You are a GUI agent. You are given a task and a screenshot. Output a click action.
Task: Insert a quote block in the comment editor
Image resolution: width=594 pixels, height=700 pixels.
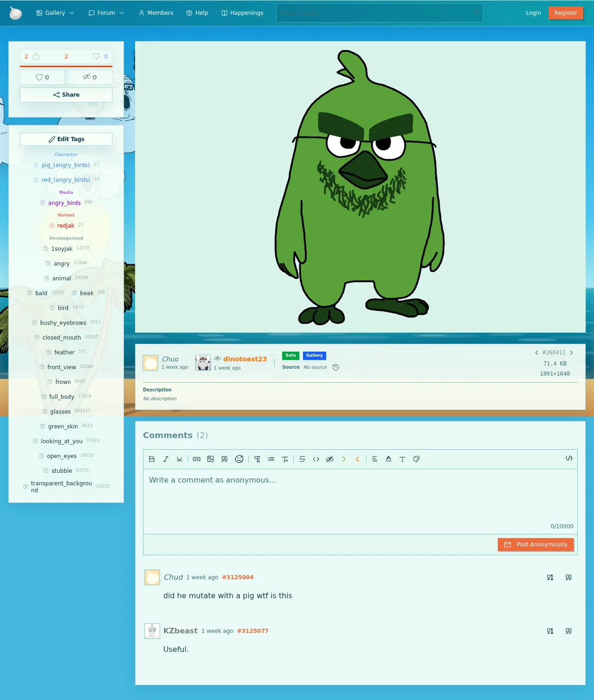click(224, 459)
